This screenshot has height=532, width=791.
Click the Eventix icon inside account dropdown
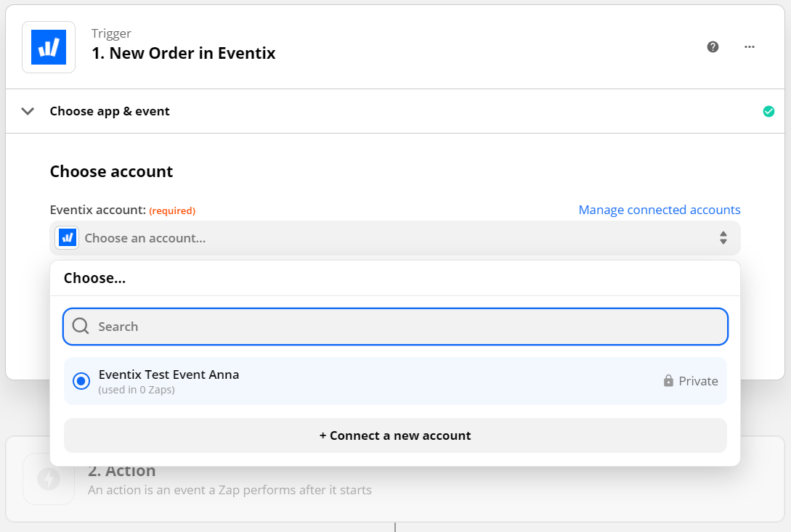pos(67,238)
